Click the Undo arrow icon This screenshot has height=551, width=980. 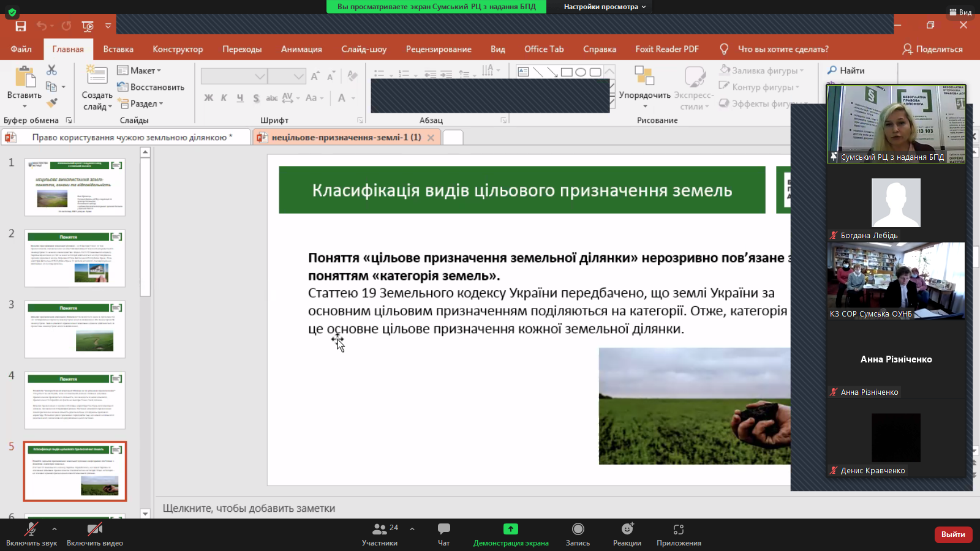coord(41,26)
